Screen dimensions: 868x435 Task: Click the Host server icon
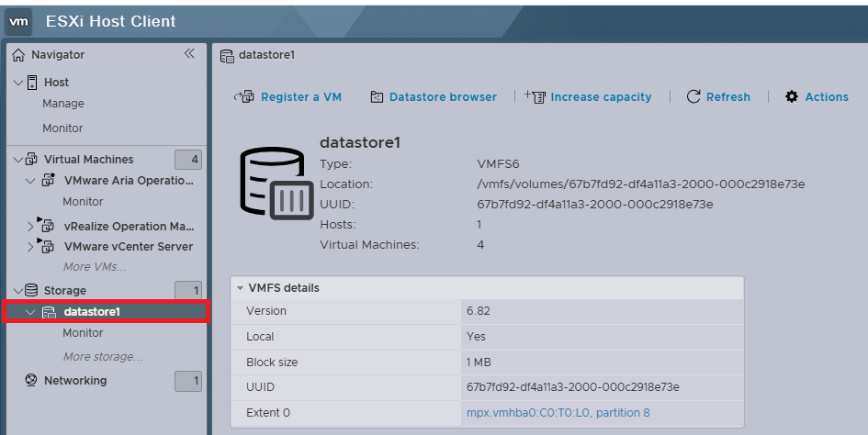pos(32,83)
